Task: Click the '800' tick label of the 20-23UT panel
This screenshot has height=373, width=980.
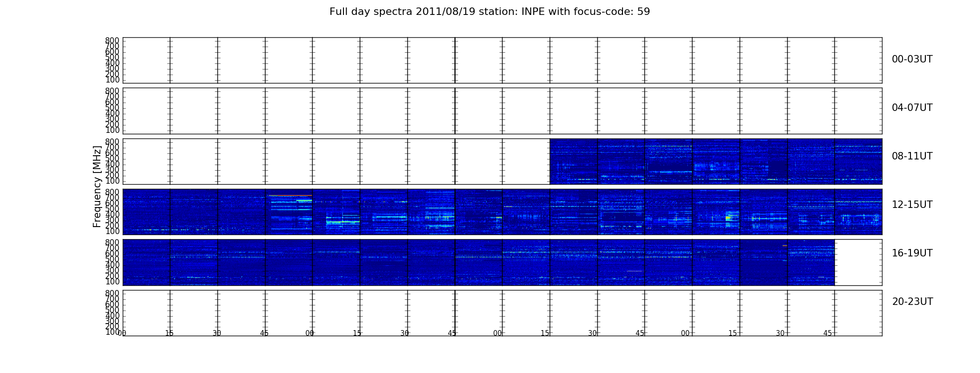Action: pyautogui.click(x=112, y=293)
